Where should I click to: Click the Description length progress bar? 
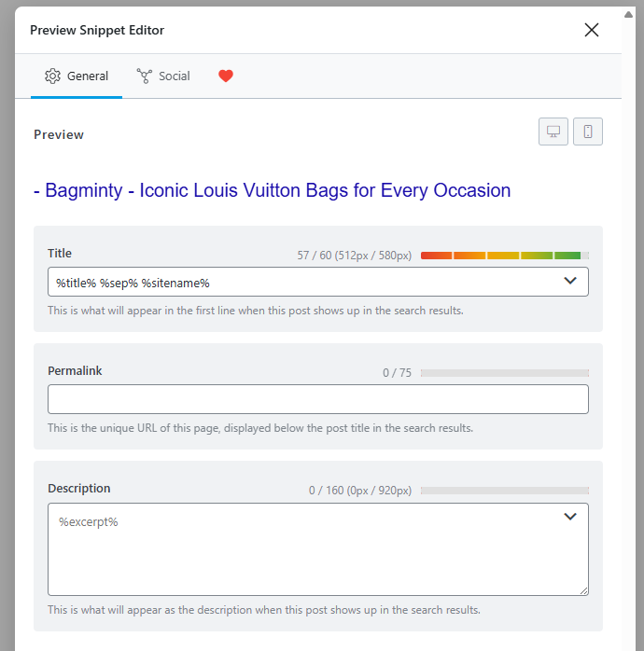[x=504, y=491]
